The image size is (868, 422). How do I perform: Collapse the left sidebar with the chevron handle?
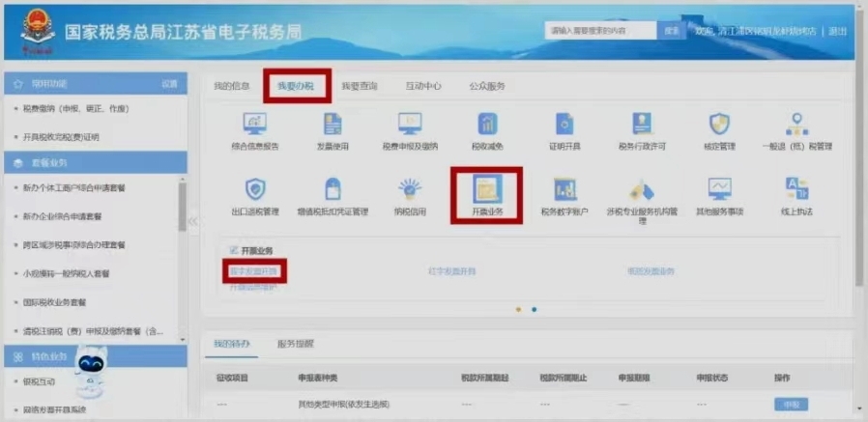tap(192, 221)
